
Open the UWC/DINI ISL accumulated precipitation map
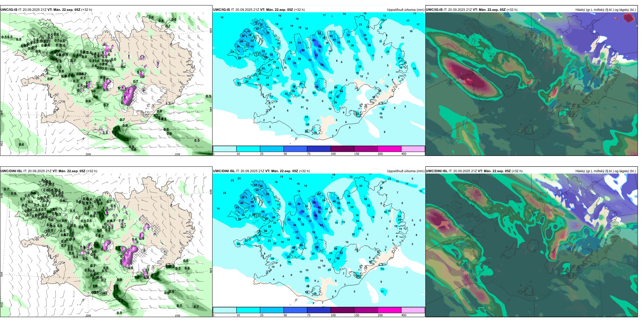(x=319, y=241)
